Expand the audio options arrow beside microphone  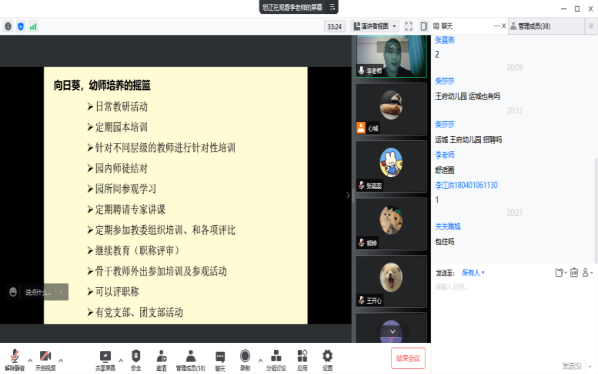(30, 360)
